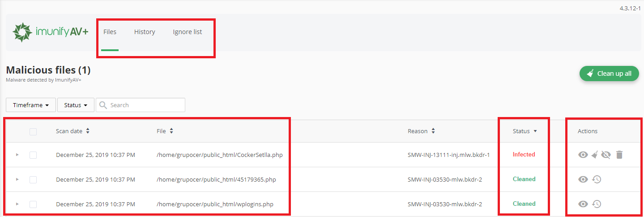This screenshot has width=644, height=217.
Task: Restore original 45179365.php with history icon
Action: (596, 179)
